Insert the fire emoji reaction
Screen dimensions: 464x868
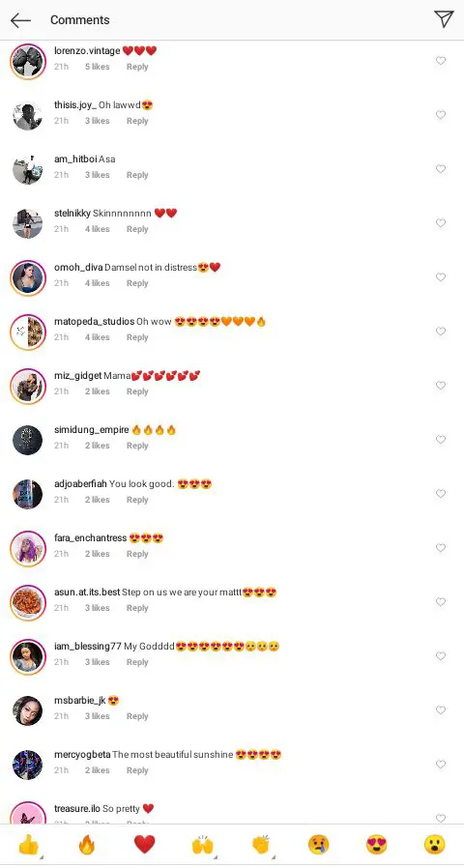click(x=87, y=845)
